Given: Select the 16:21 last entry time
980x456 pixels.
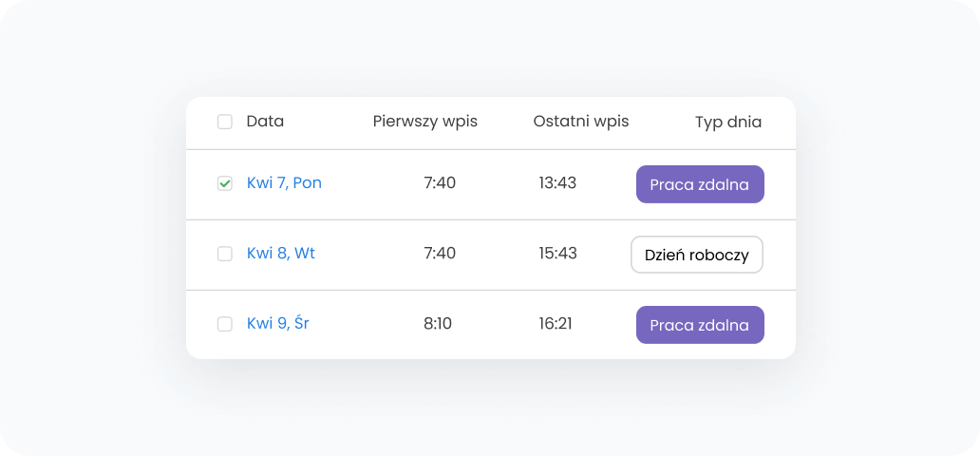Looking at the screenshot, I should 556,324.
